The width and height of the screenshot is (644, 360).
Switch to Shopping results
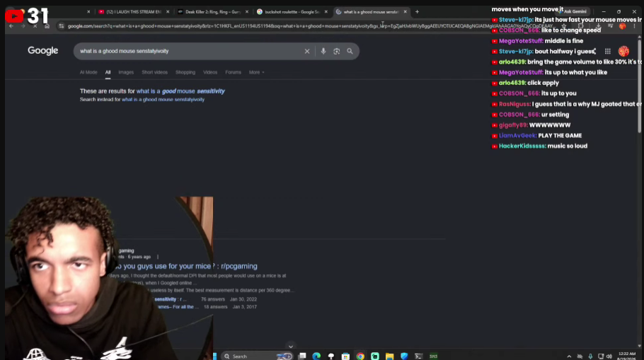[185, 72]
